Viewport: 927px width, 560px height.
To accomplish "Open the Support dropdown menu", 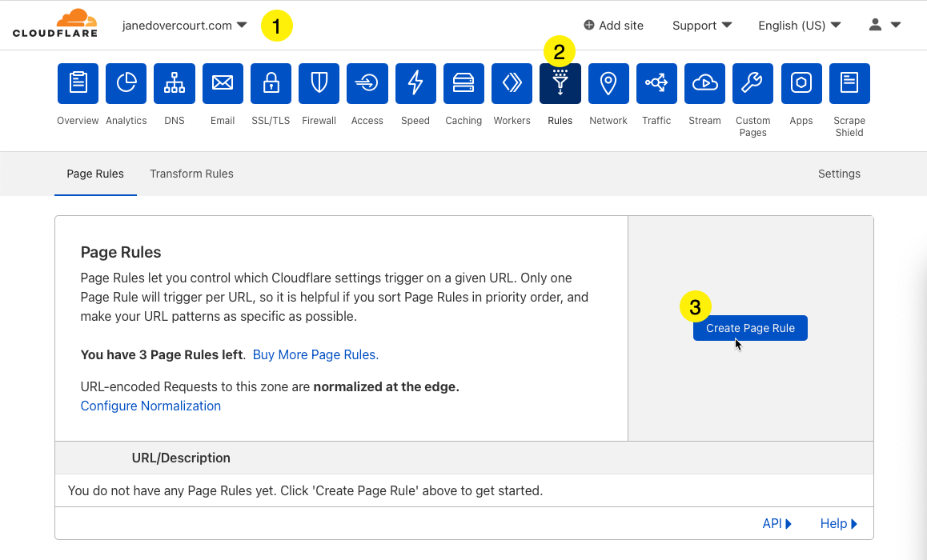I will coord(702,26).
